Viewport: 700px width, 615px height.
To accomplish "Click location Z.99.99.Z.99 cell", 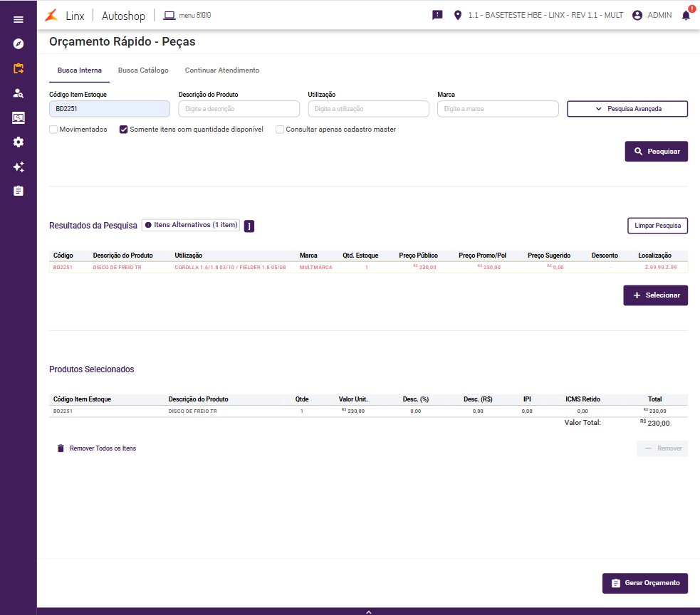I will (661, 268).
